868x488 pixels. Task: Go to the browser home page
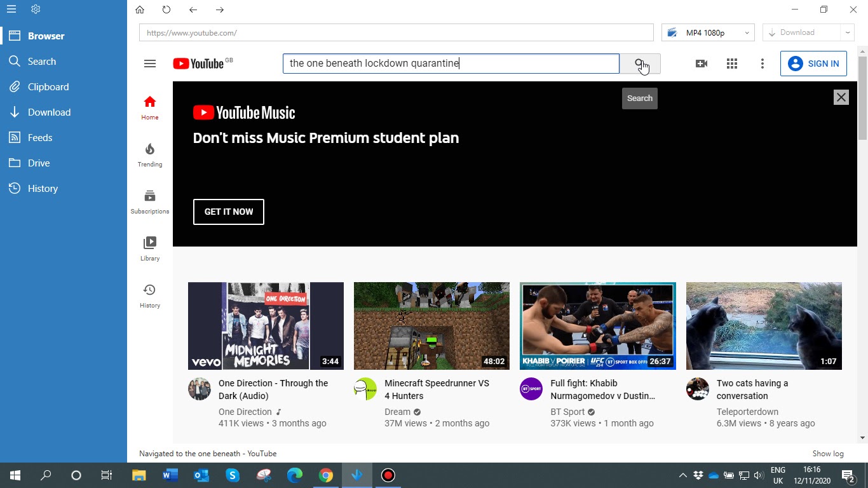tap(140, 10)
